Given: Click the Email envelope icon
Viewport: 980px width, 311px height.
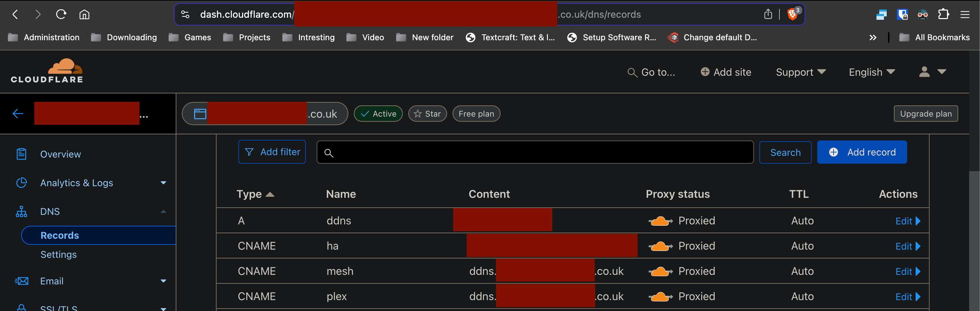Looking at the screenshot, I should 21,281.
